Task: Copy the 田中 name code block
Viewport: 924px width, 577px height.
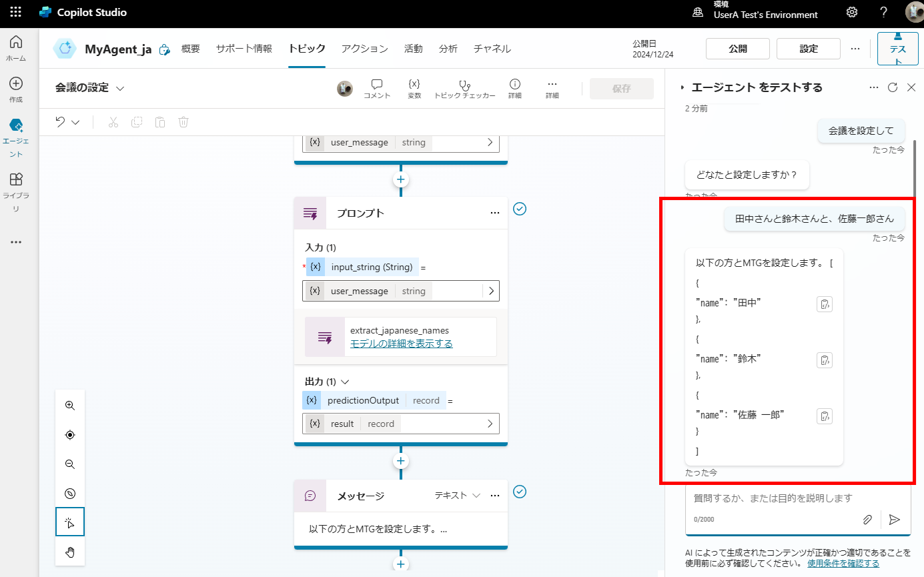Action: point(825,304)
